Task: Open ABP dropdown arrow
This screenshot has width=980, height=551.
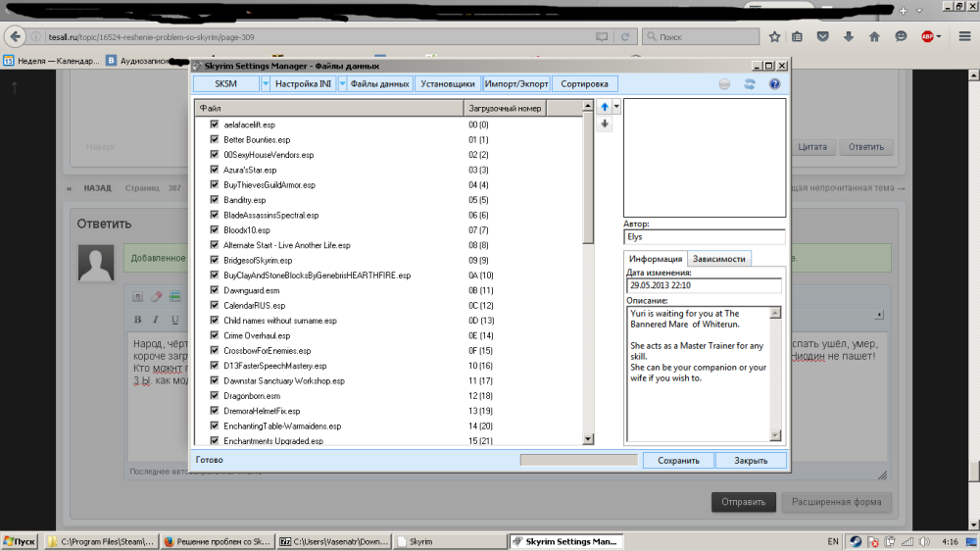Action: [x=938, y=37]
